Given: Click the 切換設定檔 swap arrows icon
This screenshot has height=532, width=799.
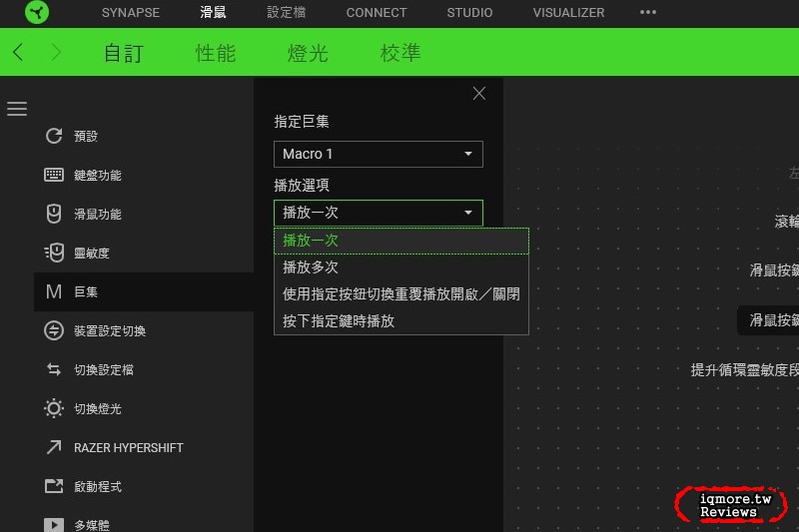Looking at the screenshot, I should click(x=54, y=369).
